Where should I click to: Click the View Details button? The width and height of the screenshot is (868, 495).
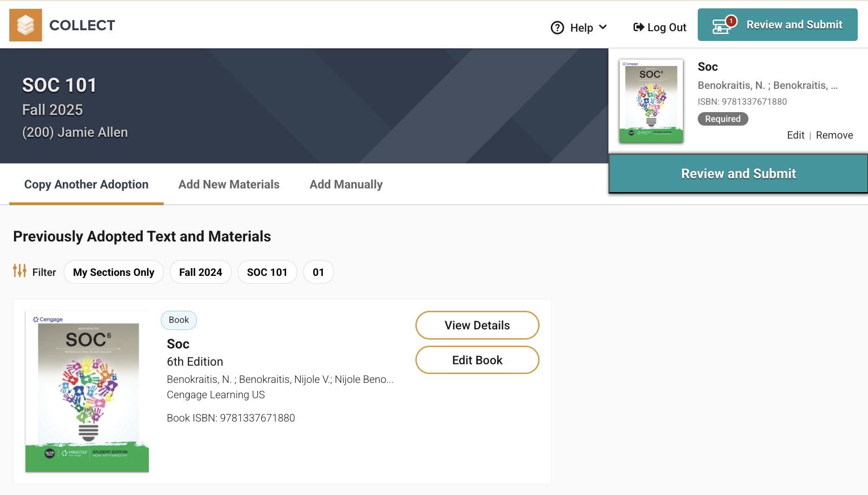click(x=477, y=325)
